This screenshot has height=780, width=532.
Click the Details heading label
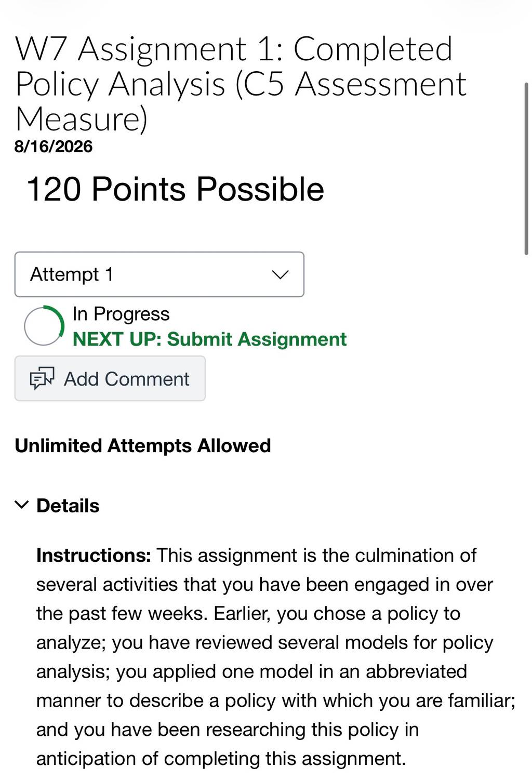point(68,506)
